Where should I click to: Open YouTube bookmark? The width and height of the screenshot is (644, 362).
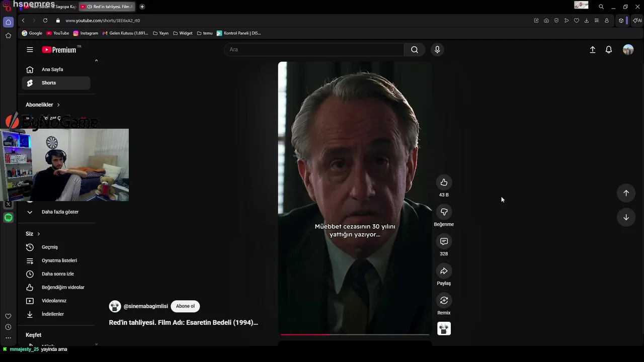[x=58, y=33]
